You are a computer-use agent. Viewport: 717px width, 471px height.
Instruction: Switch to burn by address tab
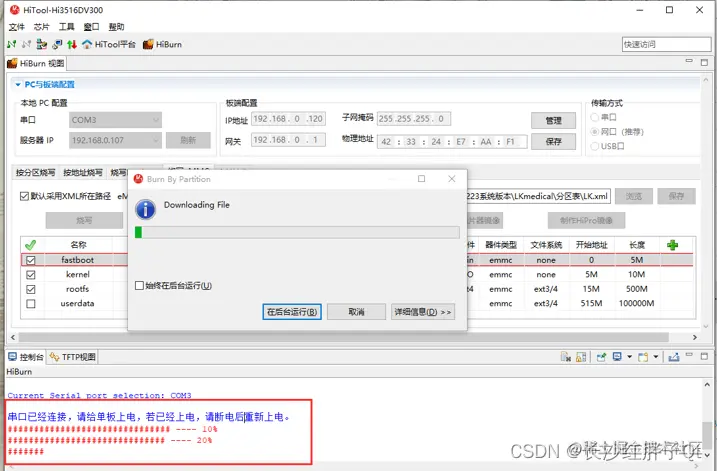[83, 172]
